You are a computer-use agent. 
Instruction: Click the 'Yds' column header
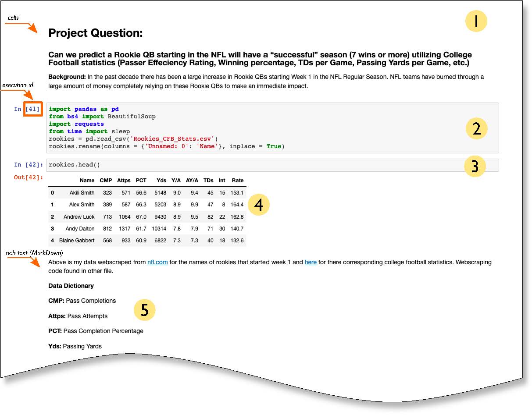pos(161,181)
